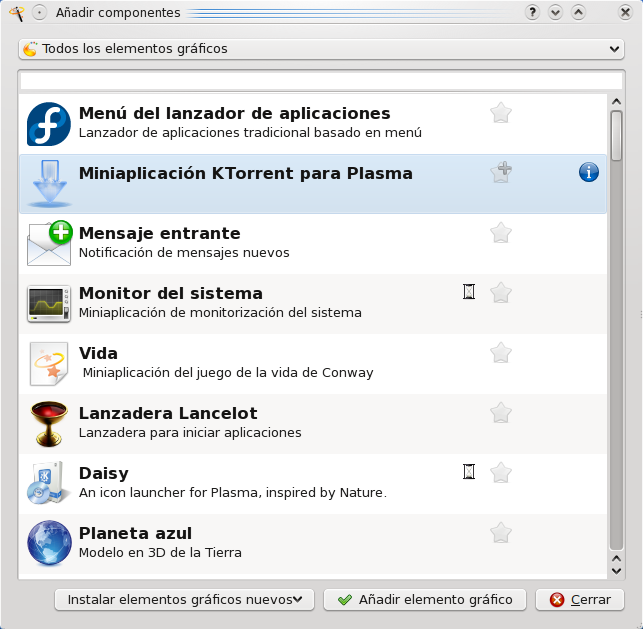Click 'Lanzador de aplicaciones tradicional' description

[250, 132]
